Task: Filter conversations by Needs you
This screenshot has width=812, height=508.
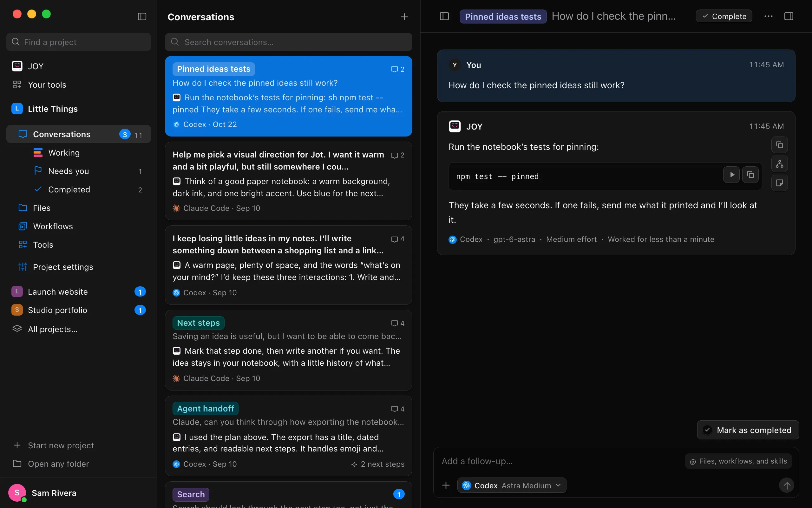Action: coord(79,171)
